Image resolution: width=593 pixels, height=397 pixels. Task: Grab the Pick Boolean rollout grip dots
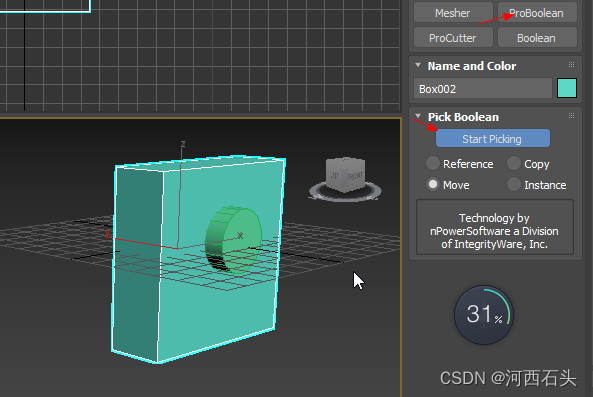pyautogui.click(x=571, y=116)
